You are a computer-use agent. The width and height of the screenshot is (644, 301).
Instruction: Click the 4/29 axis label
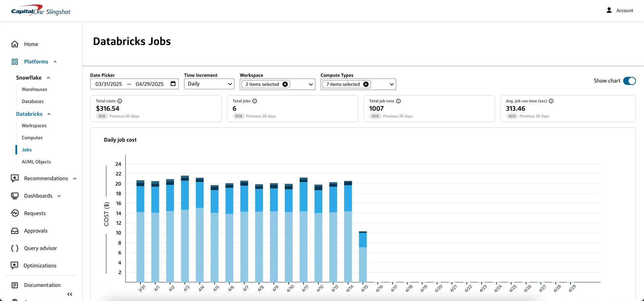pyautogui.click(x=572, y=289)
